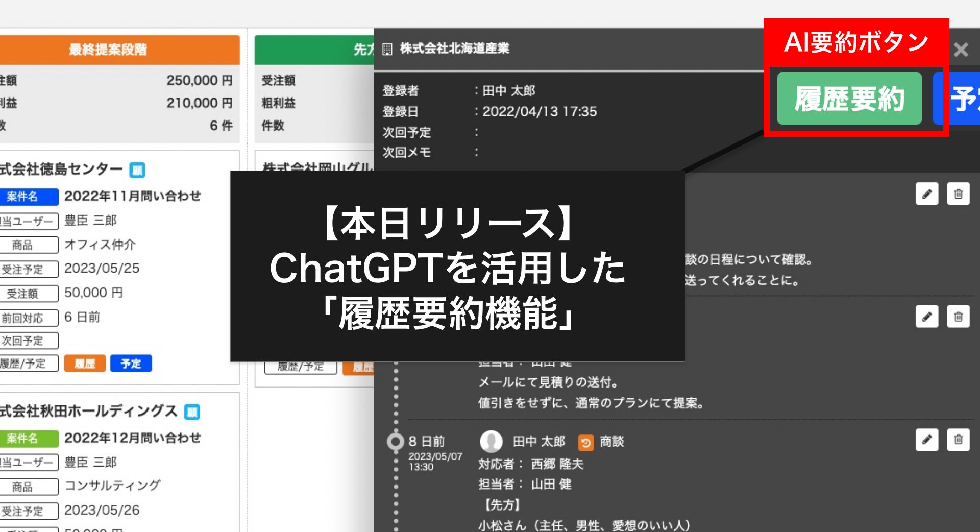Click the 2022/04/13 17:35 registration date

coord(540,112)
